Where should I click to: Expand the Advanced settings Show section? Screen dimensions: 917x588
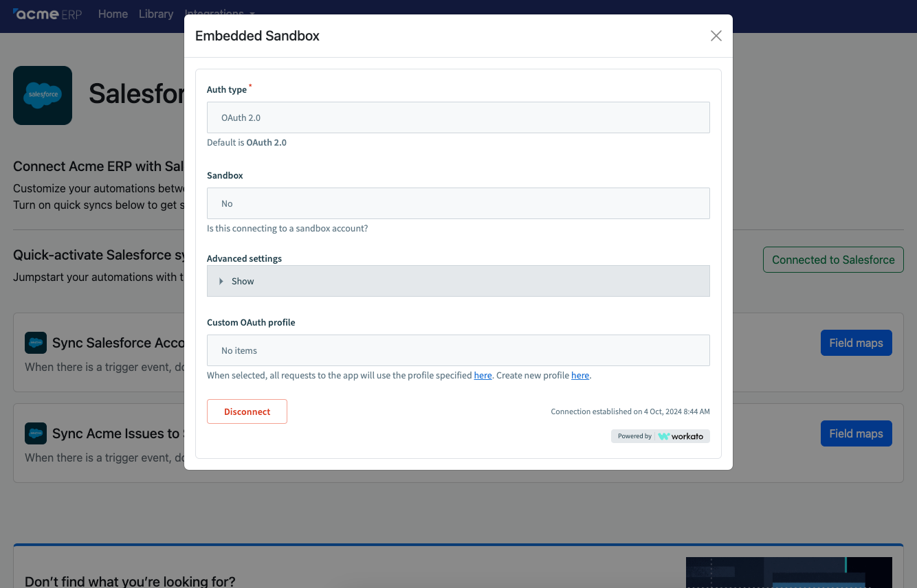click(458, 281)
